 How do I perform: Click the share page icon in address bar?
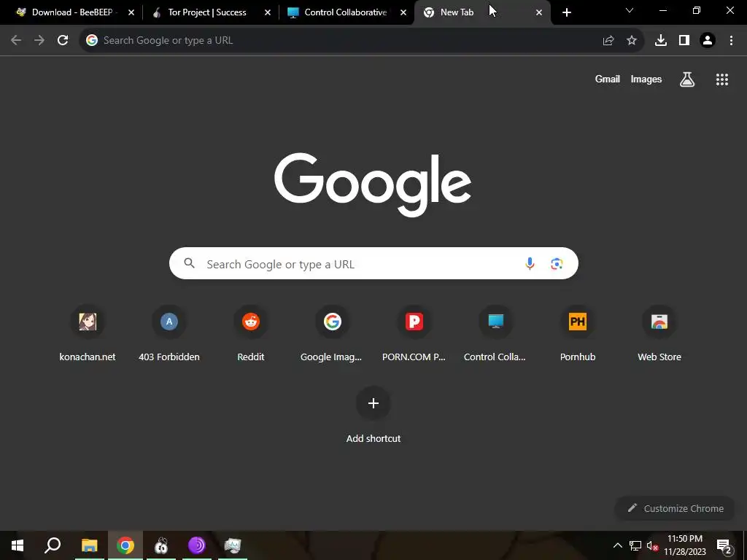pos(608,41)
